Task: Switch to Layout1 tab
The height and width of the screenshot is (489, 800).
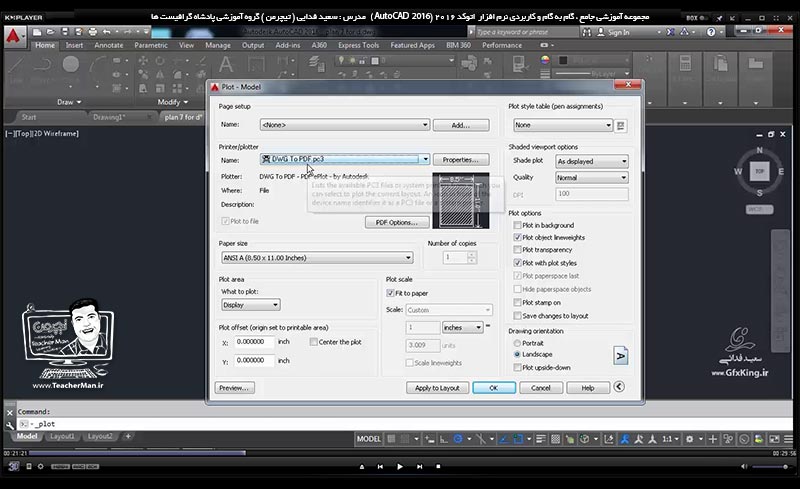Action: coord(62,436)
